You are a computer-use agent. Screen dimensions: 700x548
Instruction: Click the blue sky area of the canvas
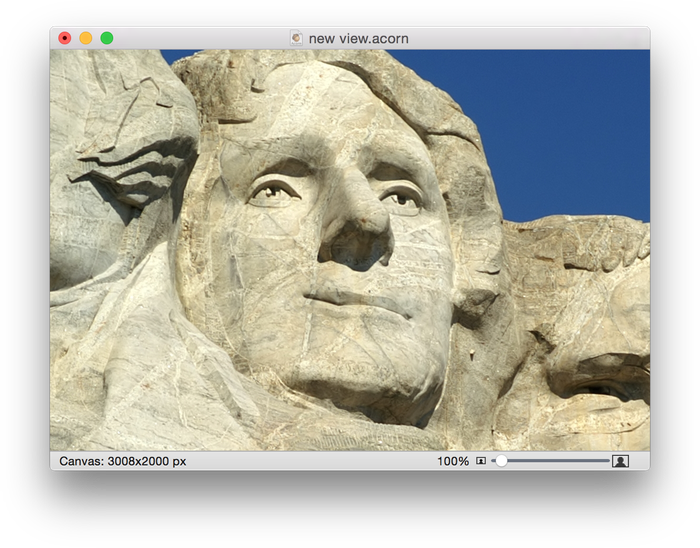[x=560, y=120]
